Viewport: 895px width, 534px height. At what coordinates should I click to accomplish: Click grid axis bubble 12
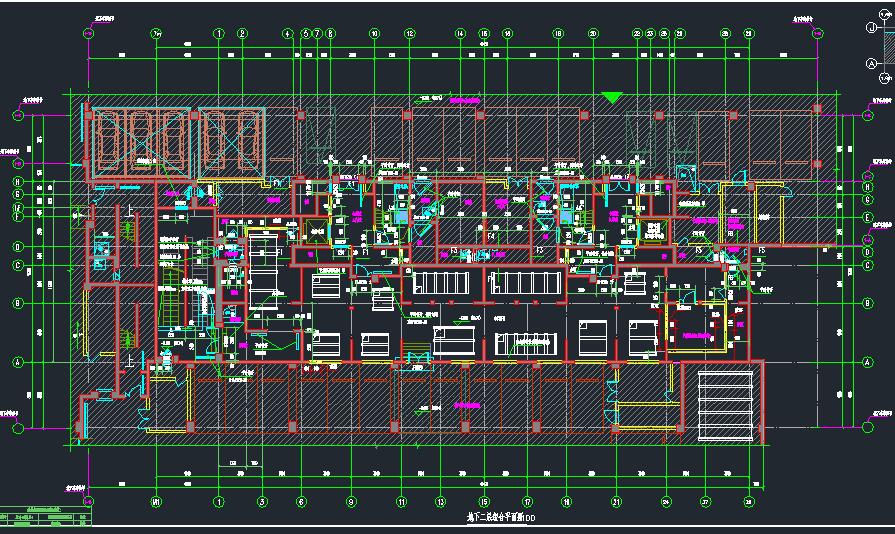coord(409,33)
